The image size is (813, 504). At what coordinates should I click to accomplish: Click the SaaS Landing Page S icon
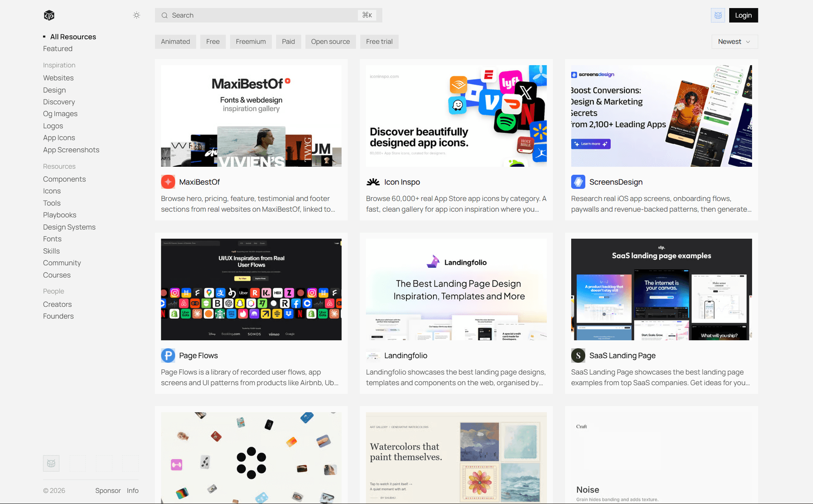pyautogui.click(x=578, y=355)
